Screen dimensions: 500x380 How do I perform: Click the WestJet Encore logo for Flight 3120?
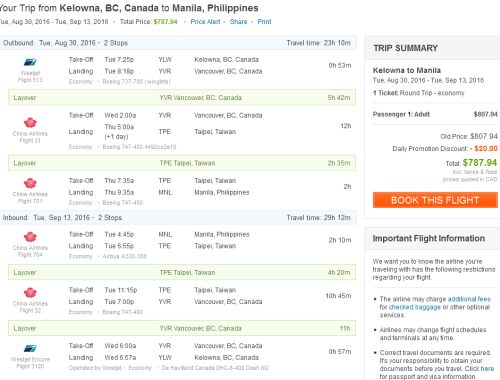30,349
